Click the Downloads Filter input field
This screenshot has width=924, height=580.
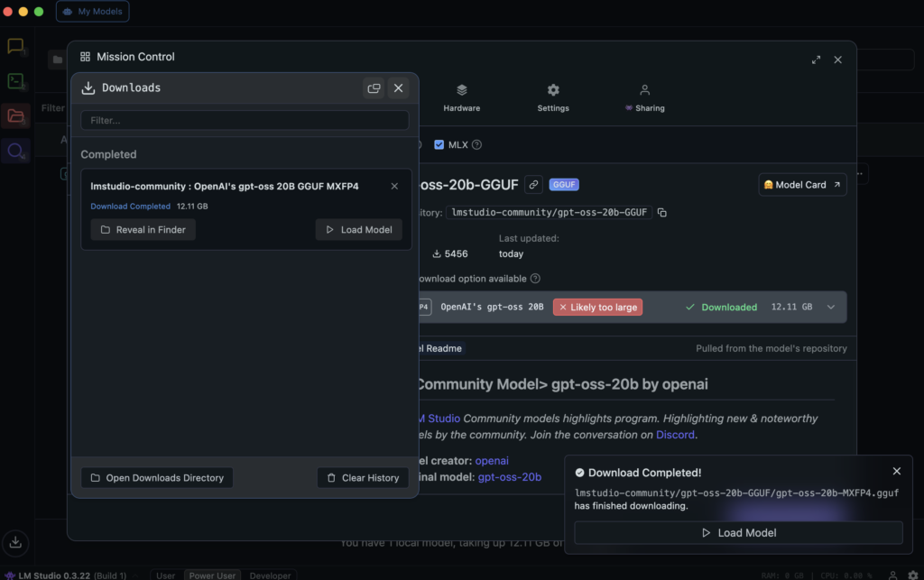[244, 120]
